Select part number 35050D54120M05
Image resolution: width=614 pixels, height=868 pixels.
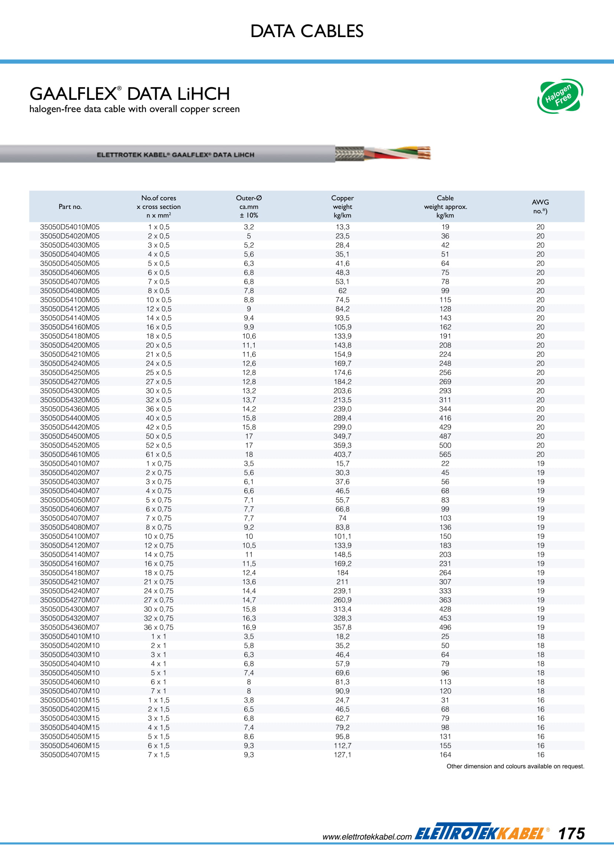(70, 309)
